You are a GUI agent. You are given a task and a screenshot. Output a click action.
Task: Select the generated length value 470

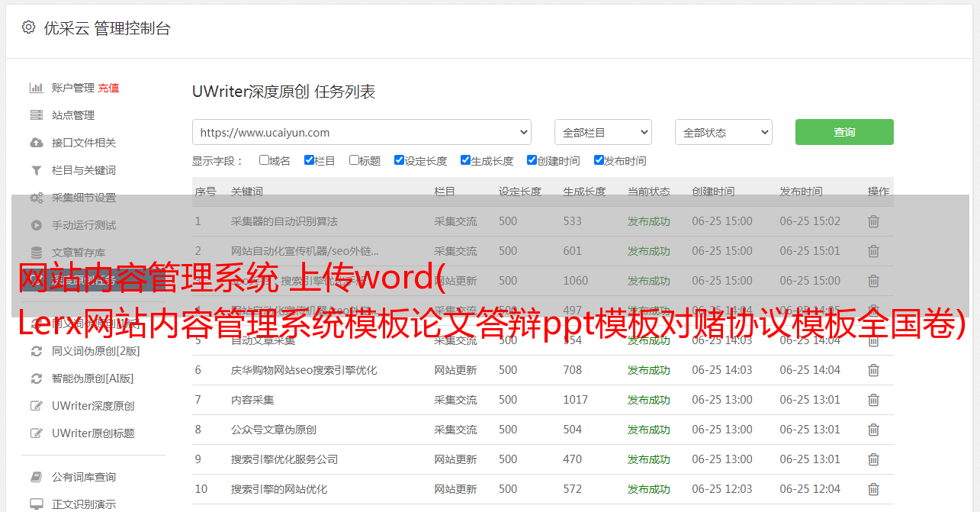[x=573, y=459]
